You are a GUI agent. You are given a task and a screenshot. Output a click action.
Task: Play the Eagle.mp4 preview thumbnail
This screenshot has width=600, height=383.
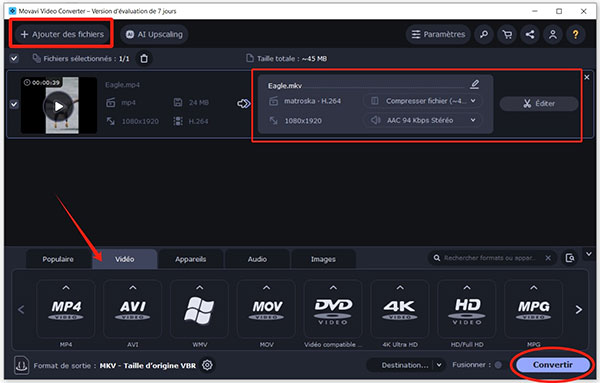59,106
